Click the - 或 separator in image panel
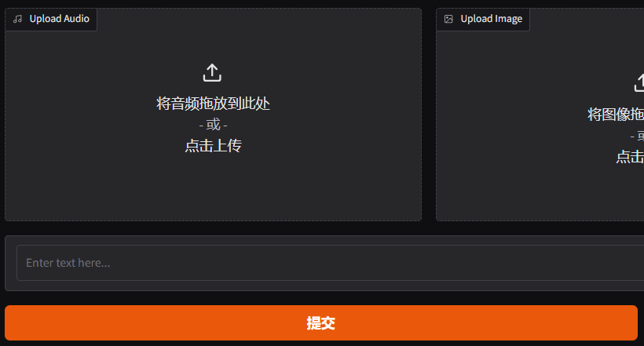The height and width of the screenshot is (346, 644). pyautogui.click(x=637, y=136)
